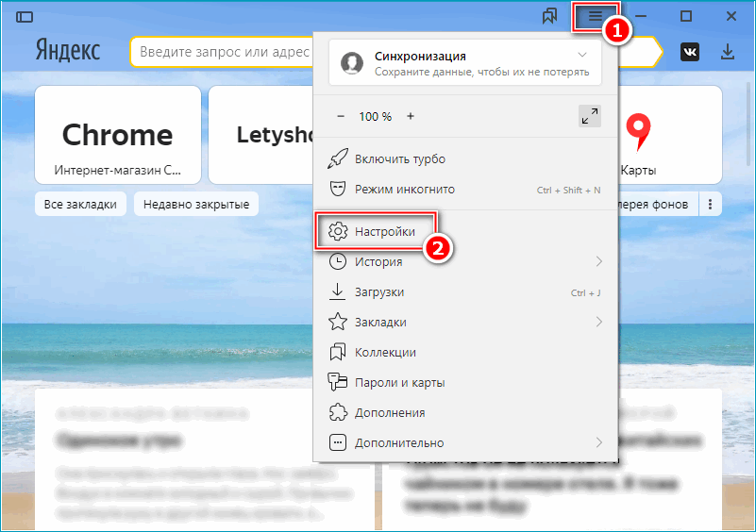Expand the Синхронизация chevron
Viewport: 756px width, 532px height.
[x=582, y=56]
